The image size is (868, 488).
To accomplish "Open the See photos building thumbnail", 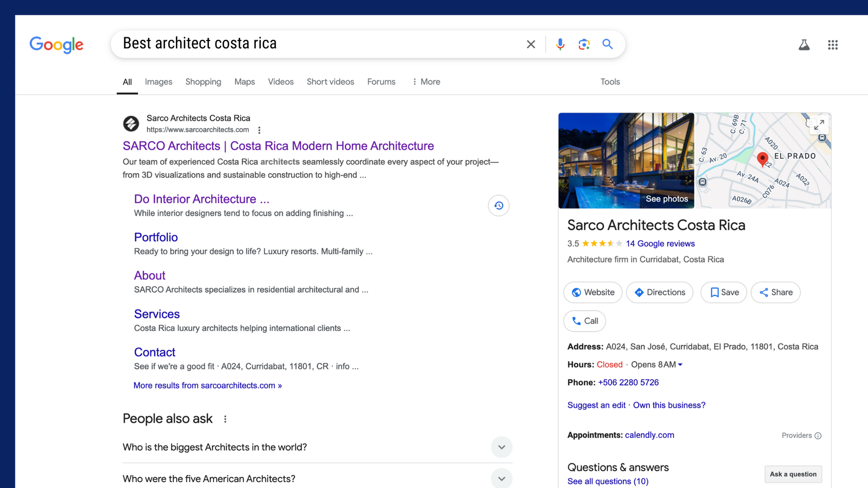I will point(626,160).
